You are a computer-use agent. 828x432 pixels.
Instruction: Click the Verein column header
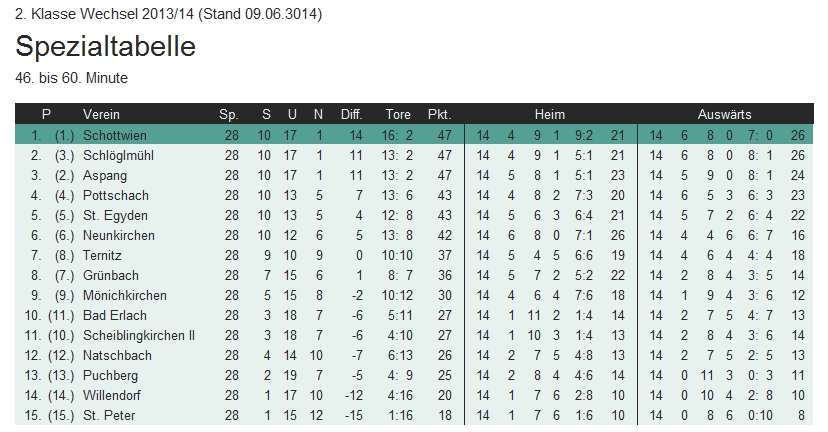point(101,114)
